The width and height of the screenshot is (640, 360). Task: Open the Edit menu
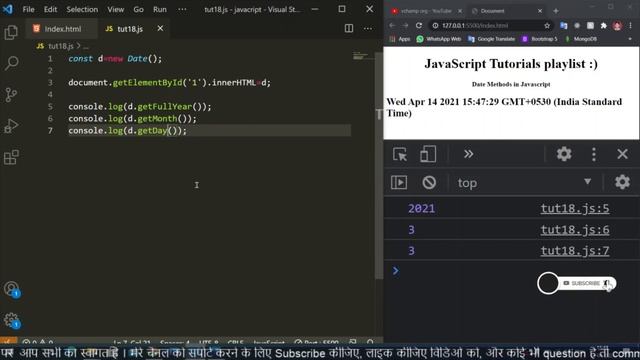point(50,9)
